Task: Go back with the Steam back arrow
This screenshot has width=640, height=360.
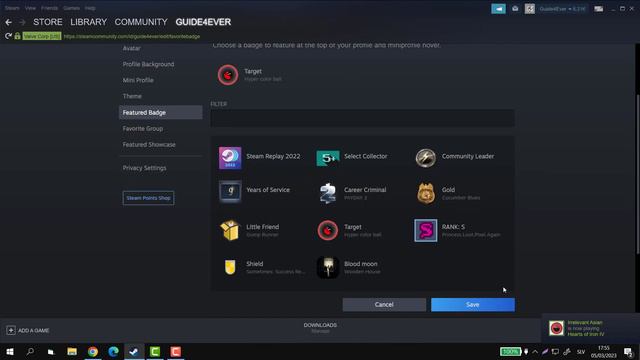Action: click(x=9, y=22)
